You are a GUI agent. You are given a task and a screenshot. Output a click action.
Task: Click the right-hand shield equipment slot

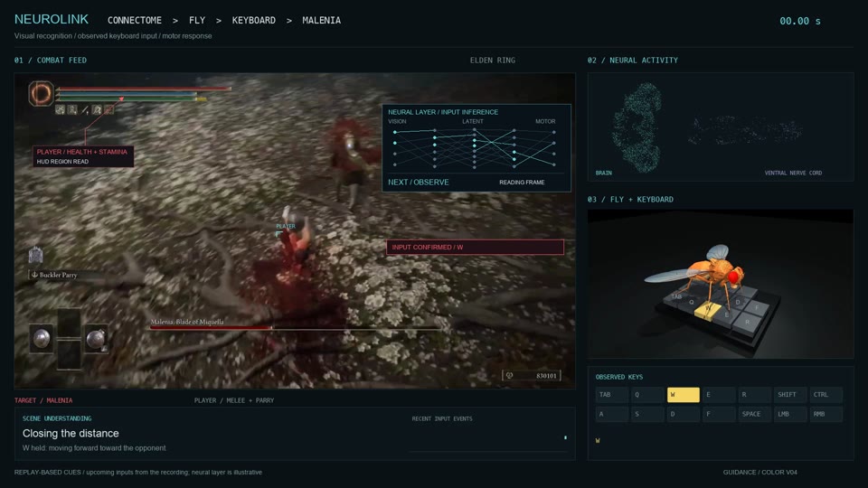pyautogui.click(x=97, y=338)
